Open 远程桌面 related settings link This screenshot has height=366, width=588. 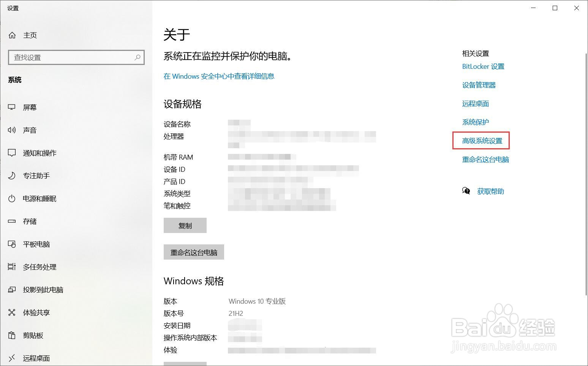click(476, 104)
